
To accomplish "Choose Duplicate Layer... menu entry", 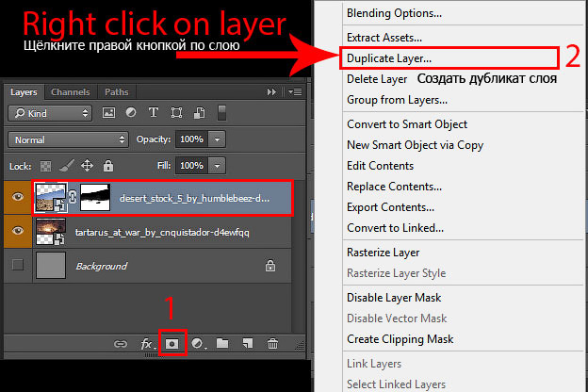I will coord(389,58).
